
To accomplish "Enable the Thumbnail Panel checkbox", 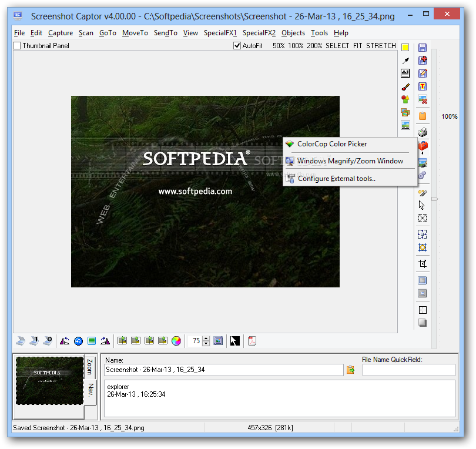I will click(16, 45).
